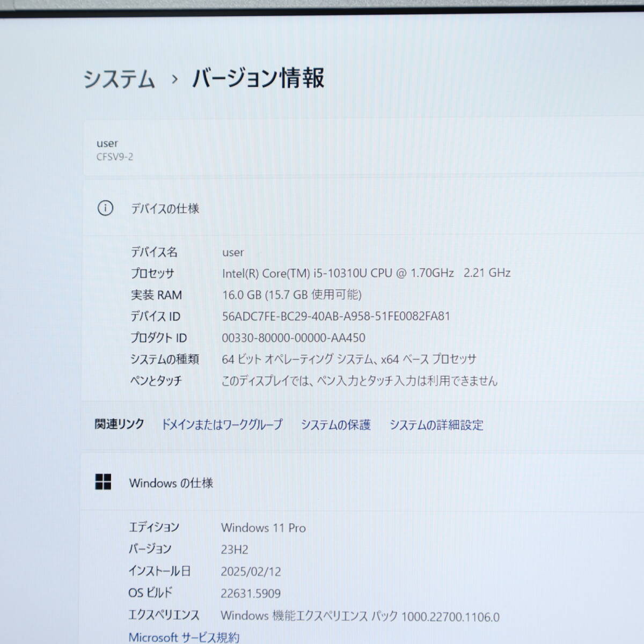
Task: Click the プロセッサ label
Action: click(152, 273)
